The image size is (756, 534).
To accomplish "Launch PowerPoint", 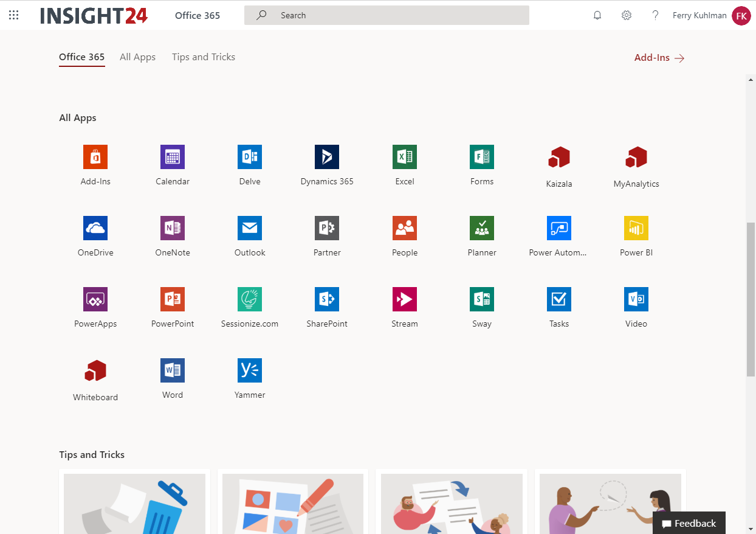I will 173,299.
